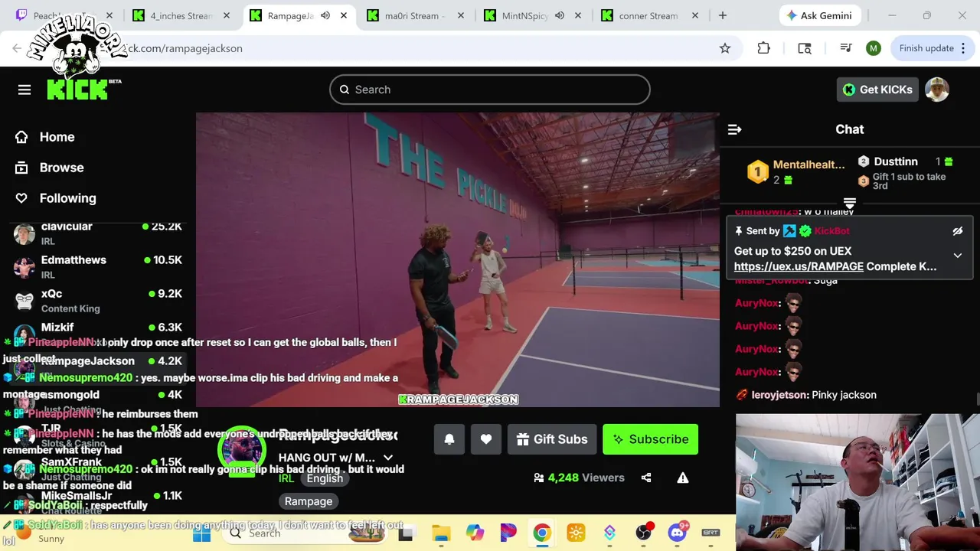Click the stream video player
This screenshot has height=551, width=980.
(458, 260)
